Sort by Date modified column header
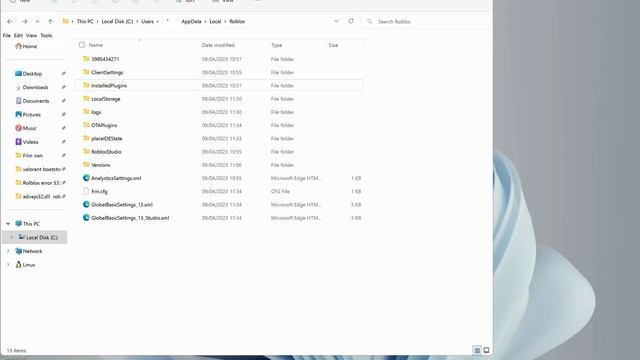This screenshot has width=640, height=360. pos(218,45)
